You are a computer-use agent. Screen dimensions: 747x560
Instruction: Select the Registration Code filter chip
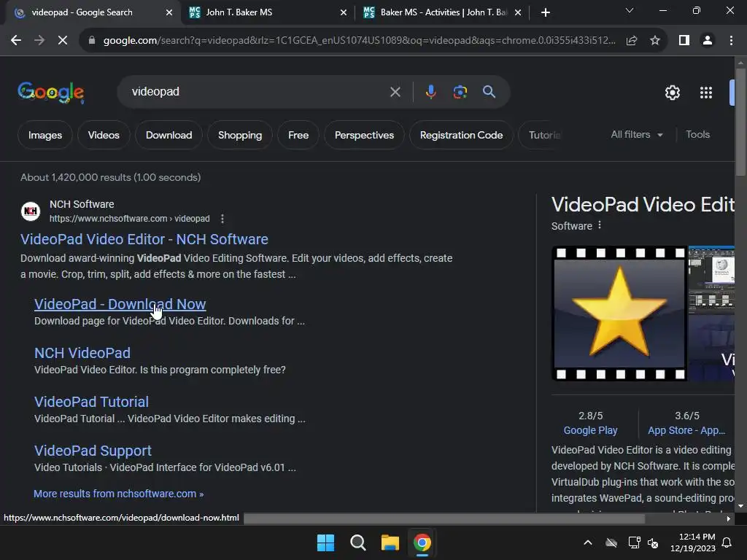[x=461, y=135]
